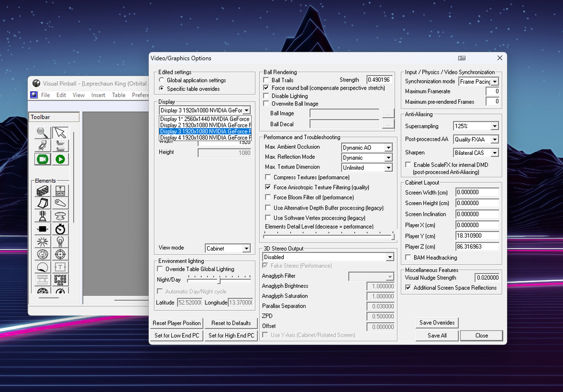
Task: Pick the Gate element
Action: point(60,191)
